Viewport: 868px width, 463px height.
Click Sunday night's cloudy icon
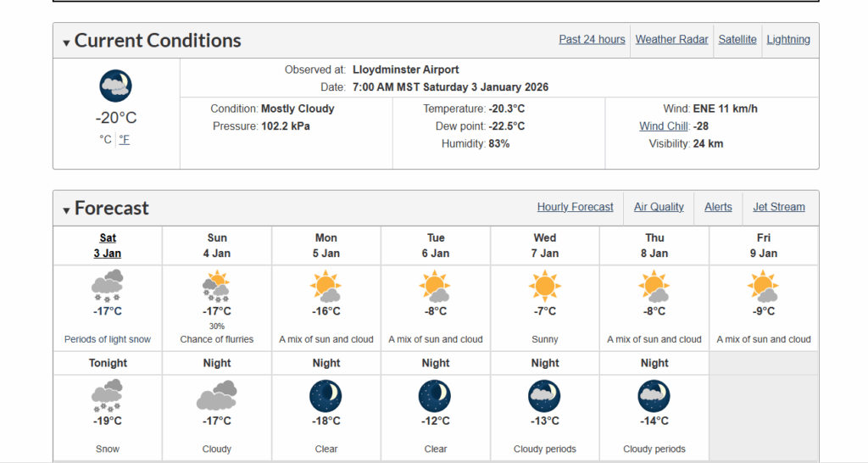click(217, 396)
